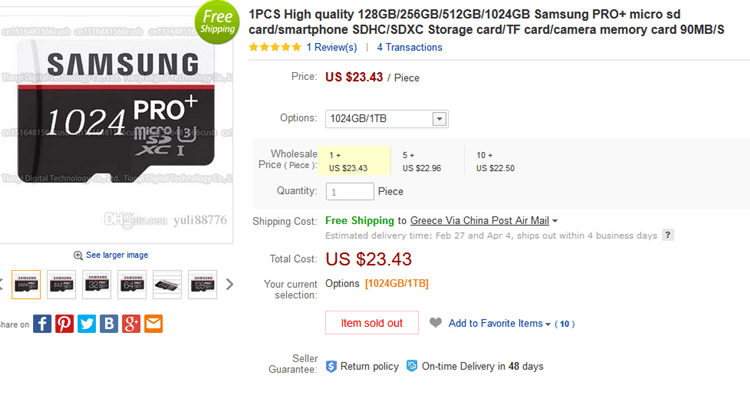
Task: Share via the Twitter bird icon
Action: click(87, 324)
